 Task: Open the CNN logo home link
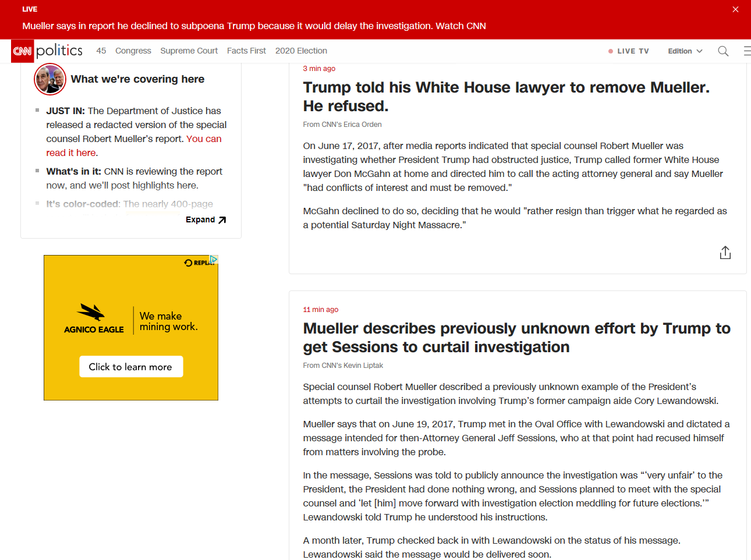[x=23, y=51]
